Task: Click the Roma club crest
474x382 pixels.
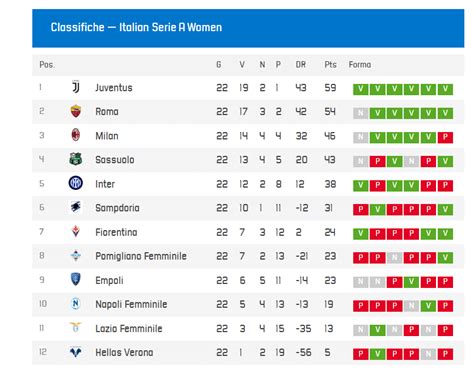Action: pyautogui.click(x=76, y=111)
